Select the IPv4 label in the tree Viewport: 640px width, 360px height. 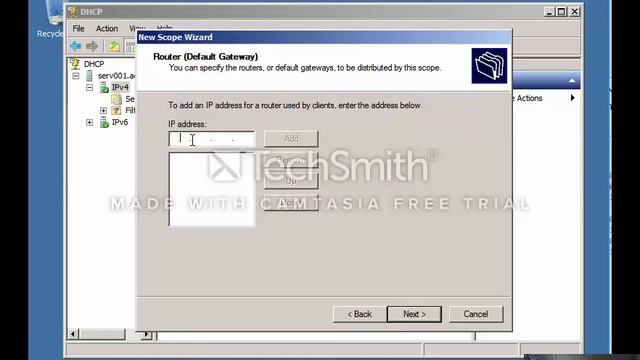click(120, 87)
